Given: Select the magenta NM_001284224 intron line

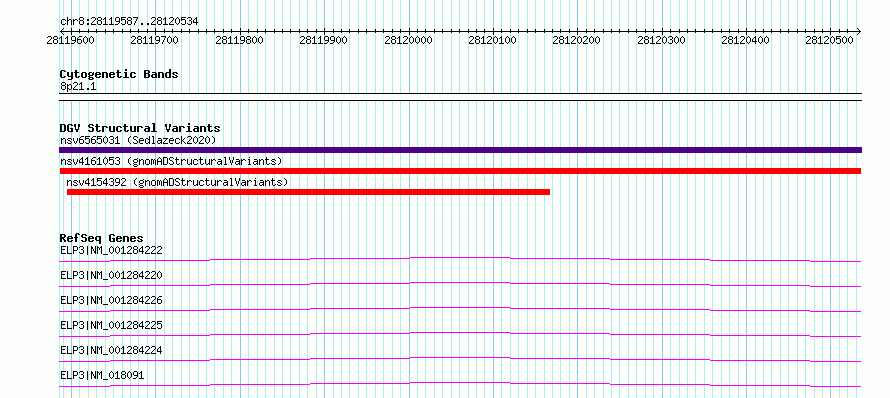Looking at the screenshot, I should (460, 359).
